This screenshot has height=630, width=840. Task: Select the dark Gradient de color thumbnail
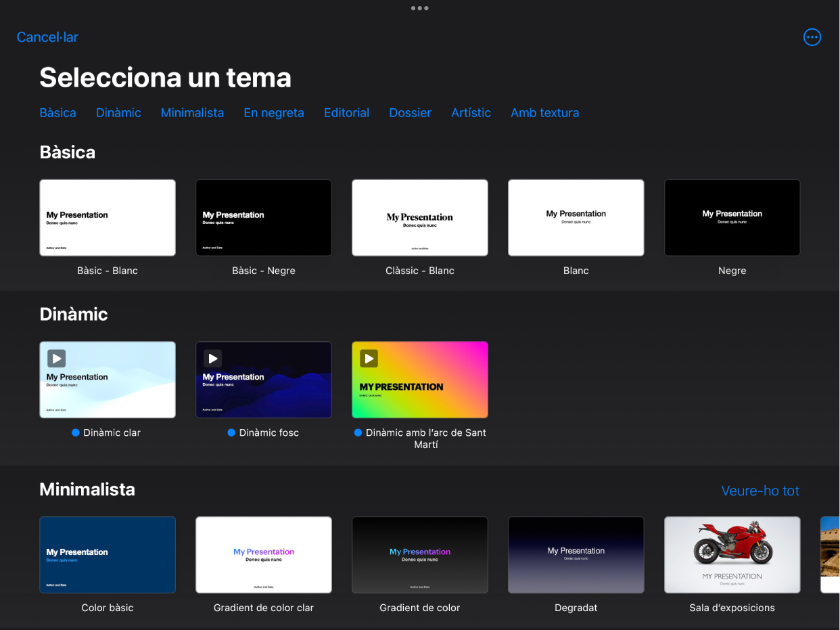tap(420, 555)
